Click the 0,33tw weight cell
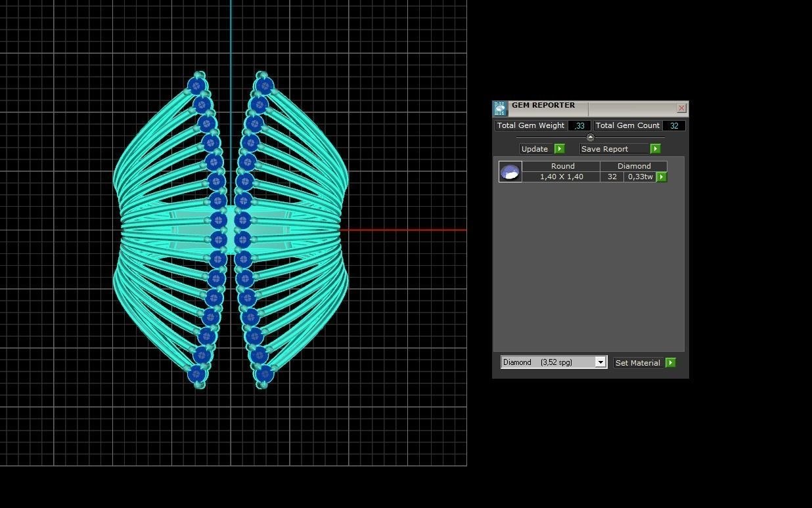 coord(640,177)
